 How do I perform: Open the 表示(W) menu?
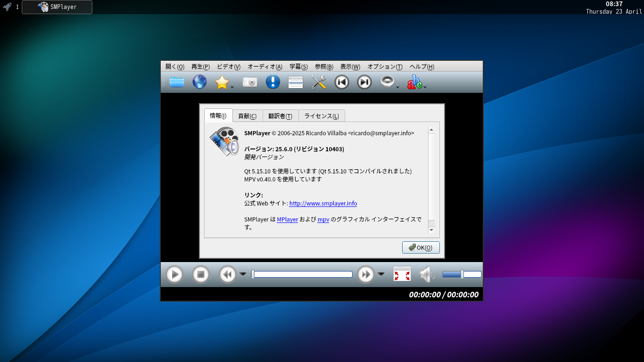coord(350,66)
